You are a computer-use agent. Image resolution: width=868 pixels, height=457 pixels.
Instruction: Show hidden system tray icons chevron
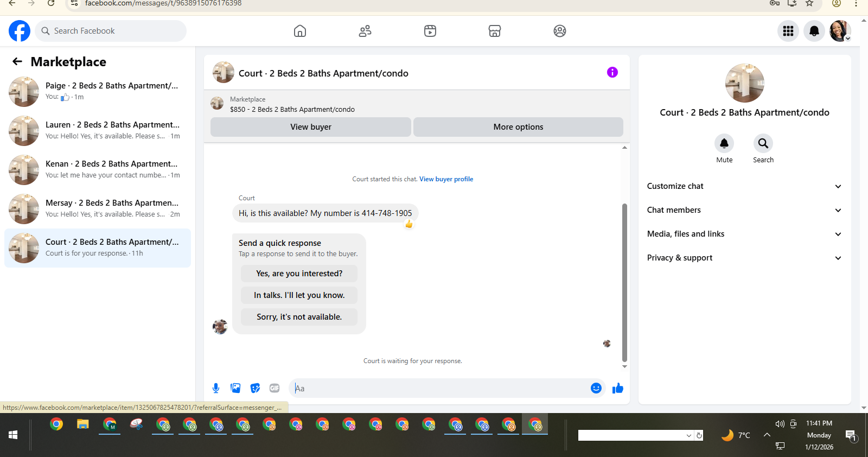pos(767,435)
